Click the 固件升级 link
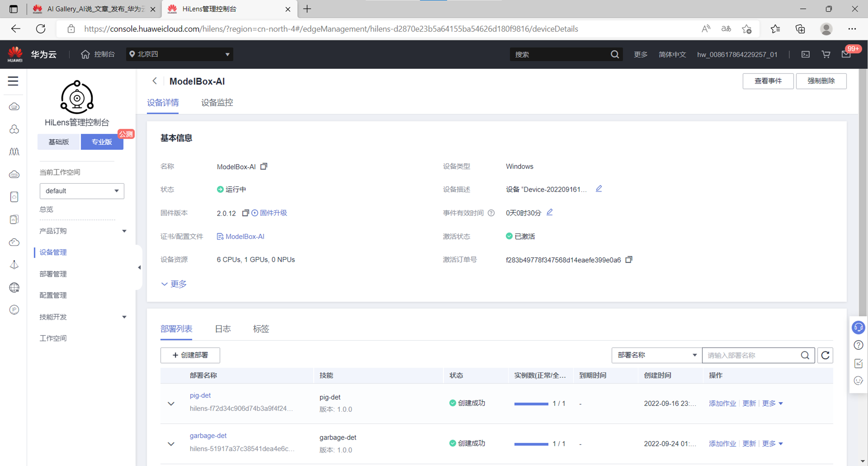 273,213
